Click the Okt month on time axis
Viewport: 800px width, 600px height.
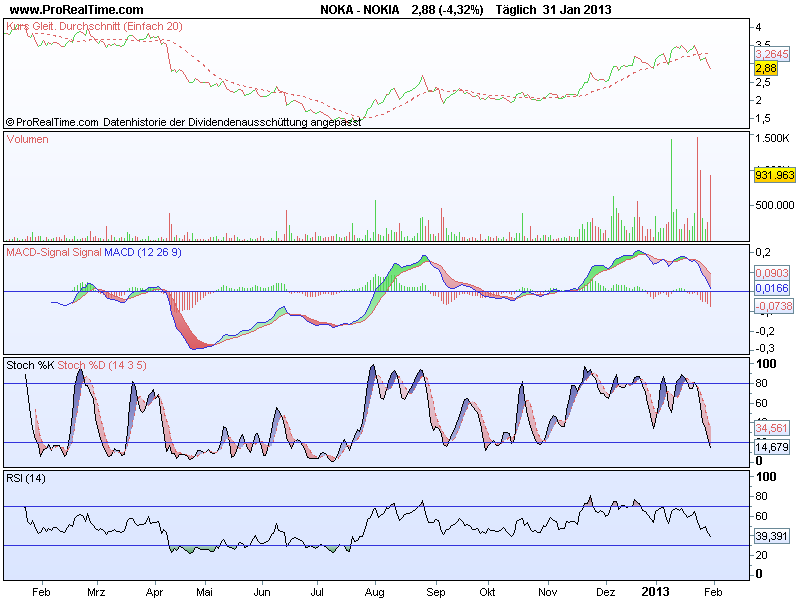click(487, 592)
